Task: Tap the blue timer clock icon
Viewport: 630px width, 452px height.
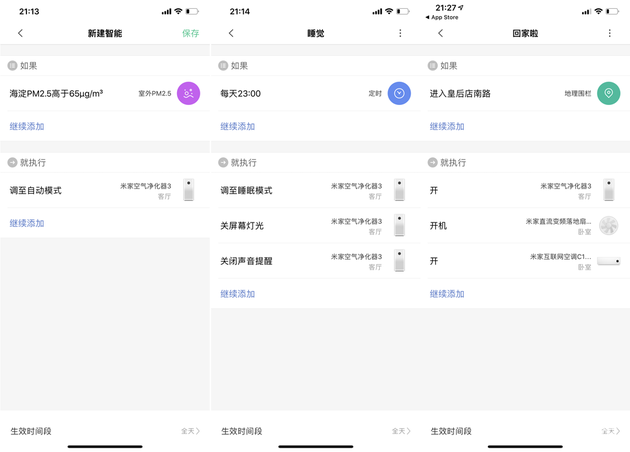Action: (399, 93)
